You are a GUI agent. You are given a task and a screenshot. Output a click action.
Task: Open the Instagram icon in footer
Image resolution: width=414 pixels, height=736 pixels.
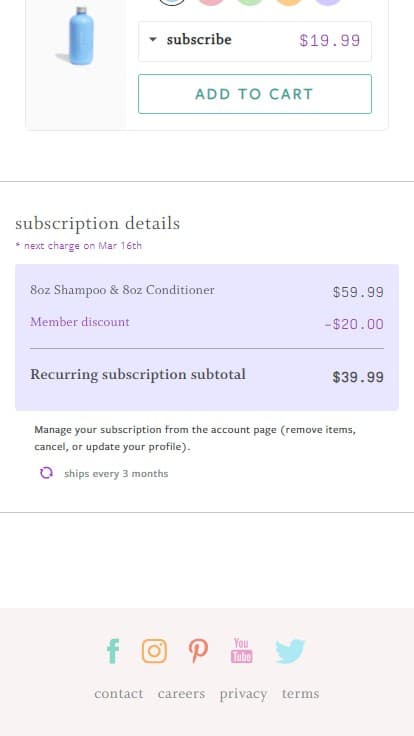(x=154, y=651)
